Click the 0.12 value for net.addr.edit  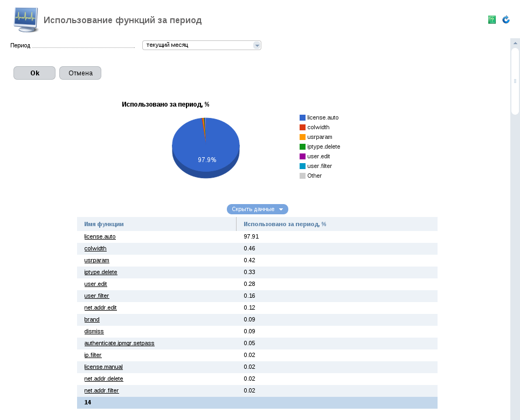click(x=249, y=308)
